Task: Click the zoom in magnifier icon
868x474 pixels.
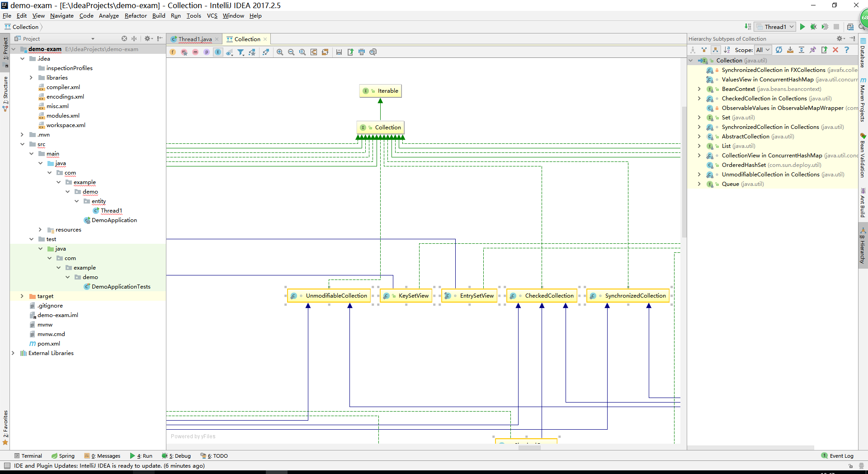Action: 280,52
